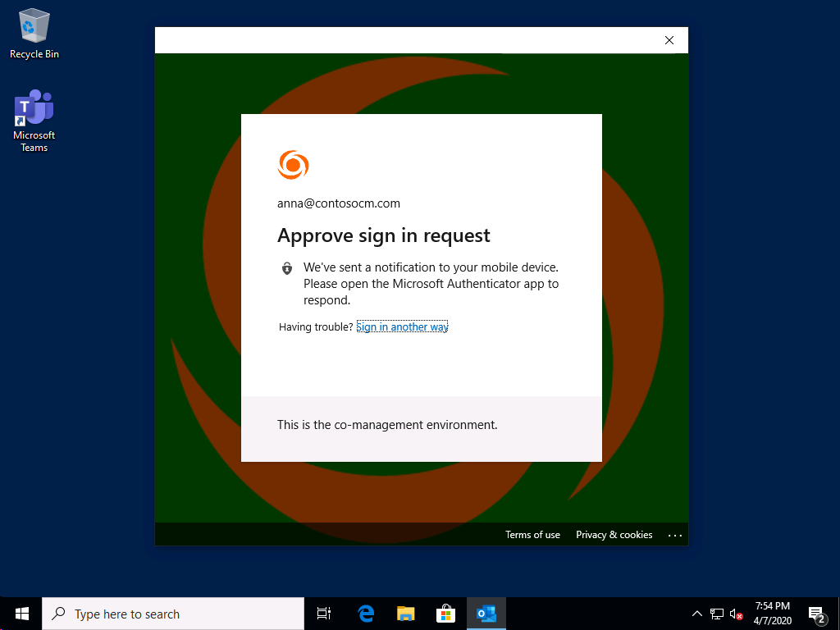Image resolution: width=840 pixels, height=630 pixels.
Task: Open the more options ellipsis in the dialog footer
Action: (x=675, y=534)
